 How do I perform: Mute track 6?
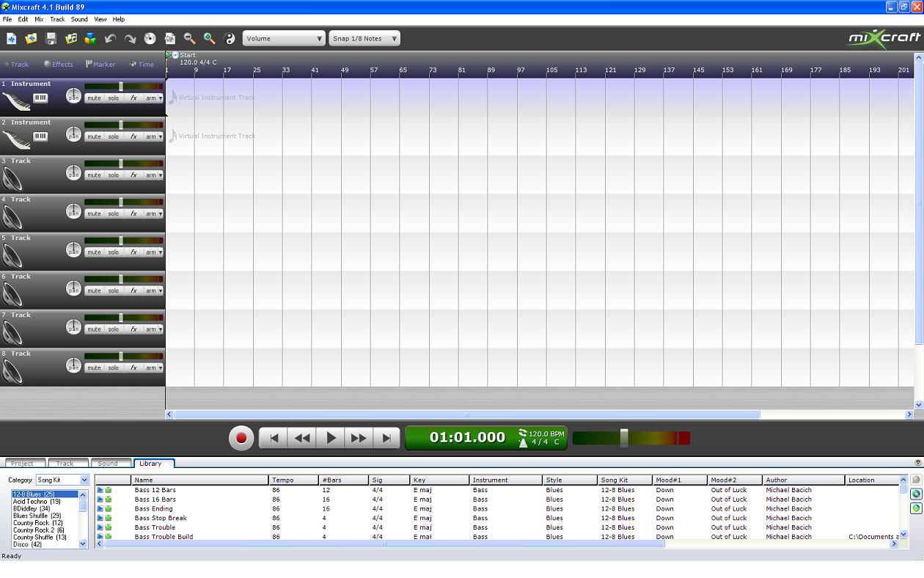[94, 291]
